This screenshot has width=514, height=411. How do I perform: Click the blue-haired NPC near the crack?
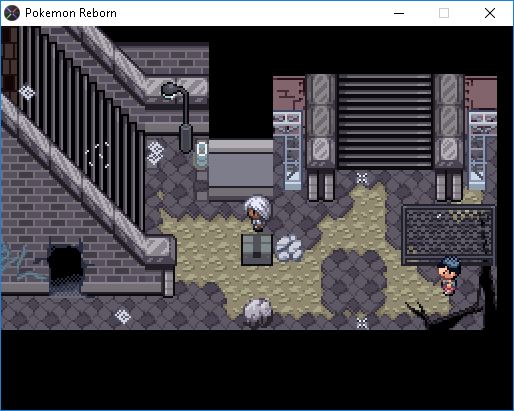(449, 276)
